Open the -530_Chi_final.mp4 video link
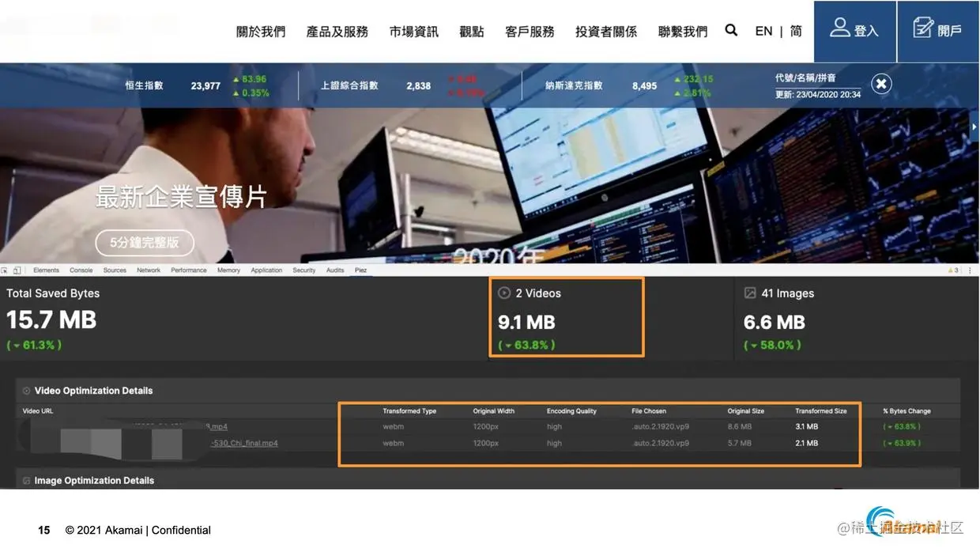Viewport: 980px width, 552px height. point(244,444)
